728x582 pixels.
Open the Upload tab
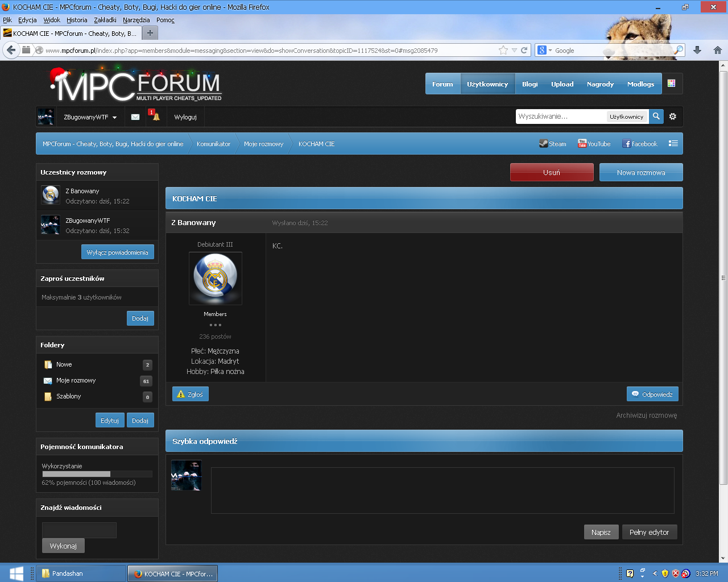point(562,84)
